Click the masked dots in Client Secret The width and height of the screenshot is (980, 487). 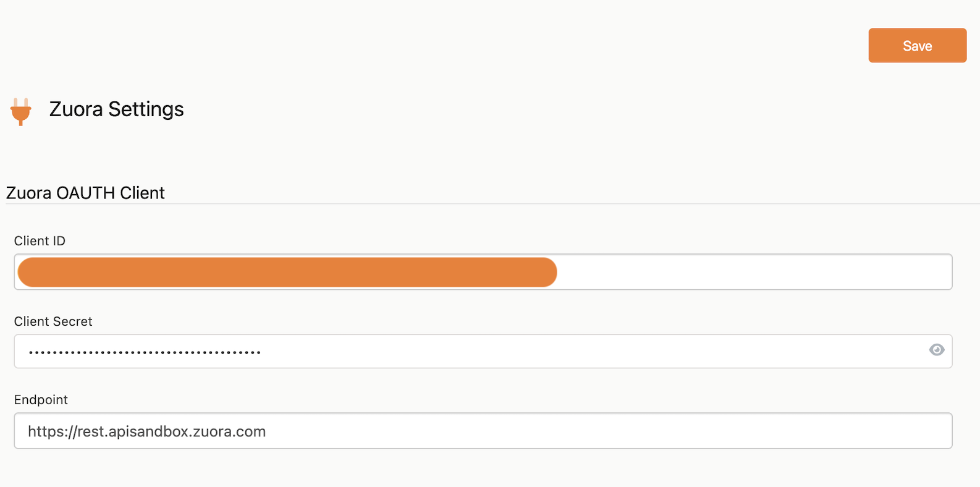pos(145,352)
